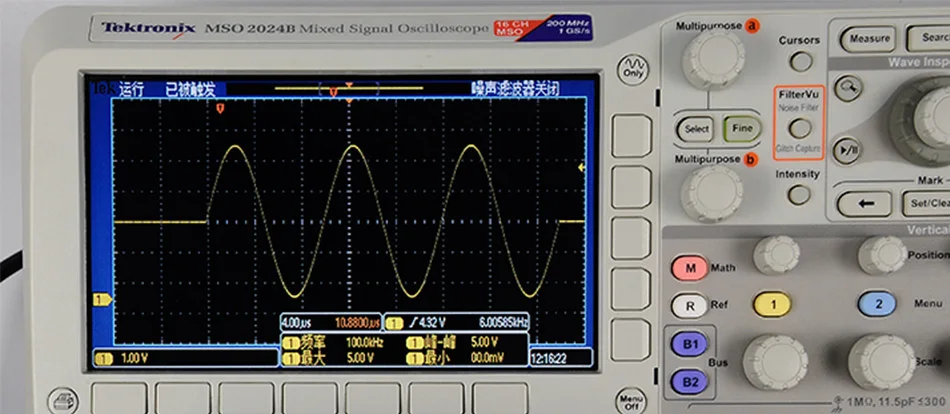Screen dimensions: 950x414
Task: Click the Position knob above channel 2
Action: (882, 255)
